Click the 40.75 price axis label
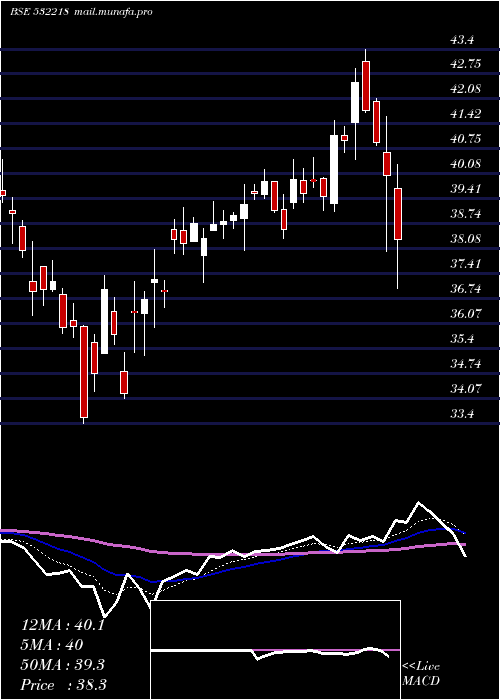The height and width of the screenshot is (700, 500). coord(466,139)
